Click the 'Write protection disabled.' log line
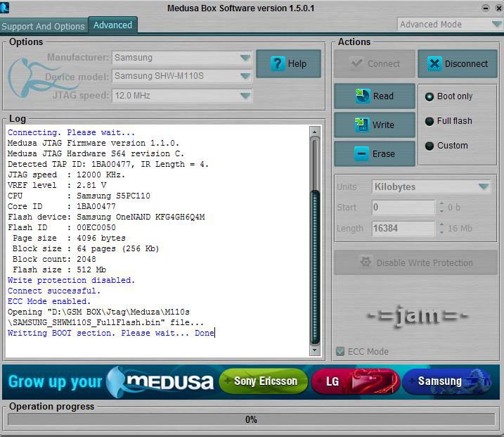Screen dimensions: 504x437 pyautogui.click(x=71, y=280)
